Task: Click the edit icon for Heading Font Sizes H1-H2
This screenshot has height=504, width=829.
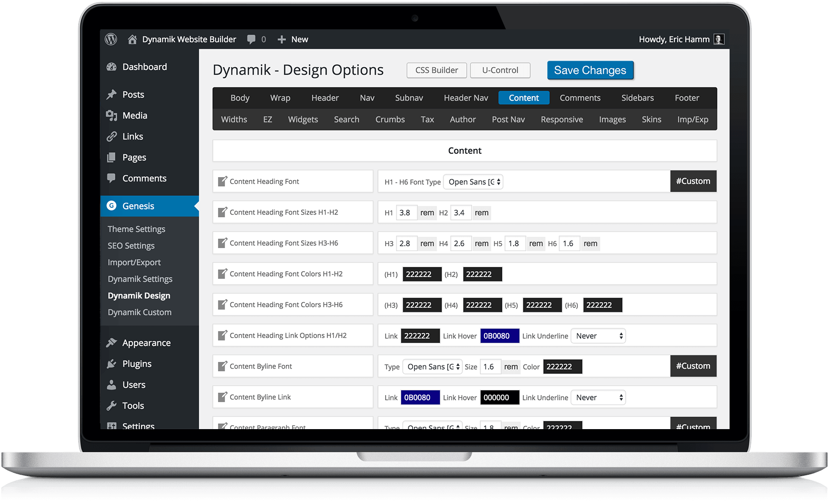Action: (x=222, y=212)
